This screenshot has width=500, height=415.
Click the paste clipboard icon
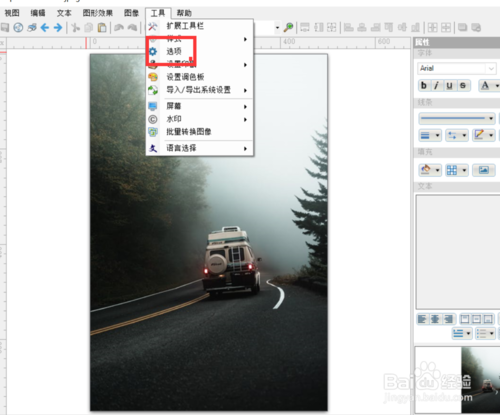click(102, 27)
